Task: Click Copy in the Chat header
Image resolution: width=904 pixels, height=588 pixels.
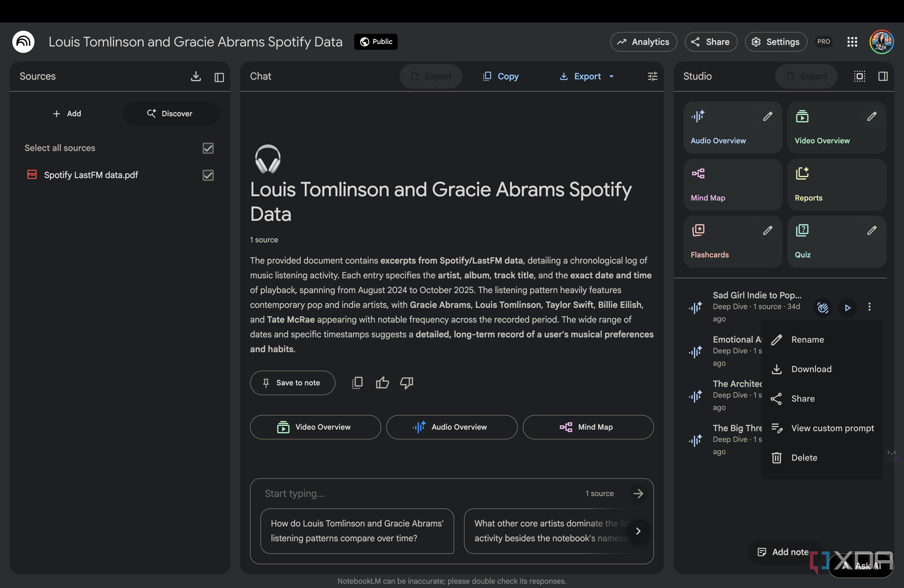Action: (500, 76)
